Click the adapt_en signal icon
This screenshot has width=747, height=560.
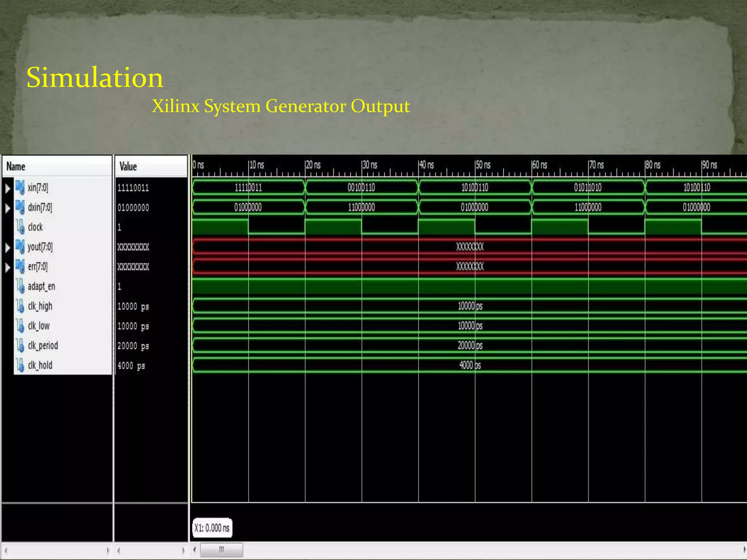pos(20,286)
